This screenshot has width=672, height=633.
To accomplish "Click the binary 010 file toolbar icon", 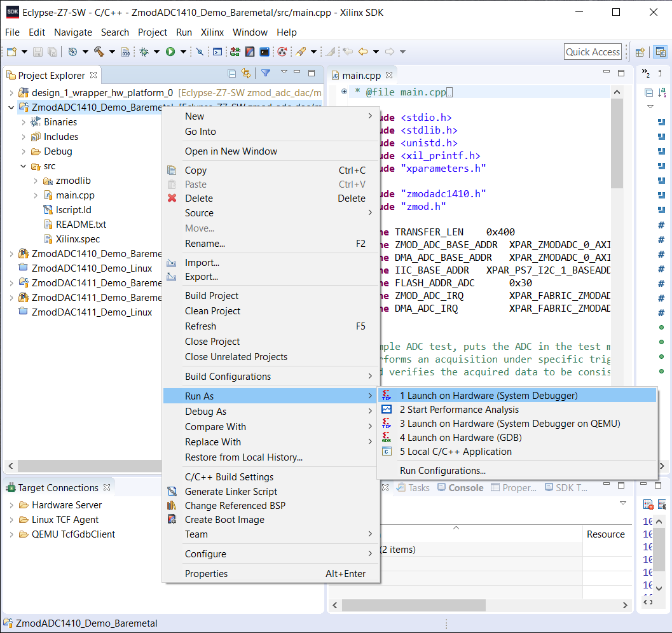I will (126, 52).
